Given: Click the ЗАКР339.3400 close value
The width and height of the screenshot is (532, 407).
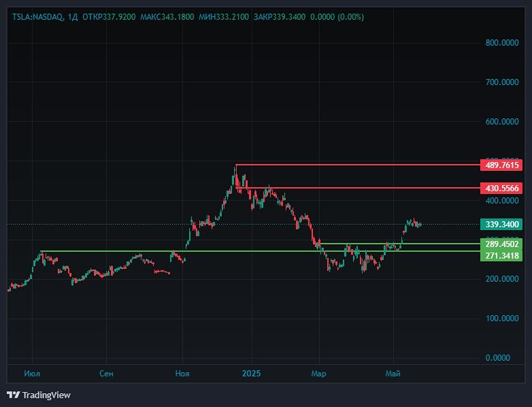Looking at the screenshot, I should coord(280,17).
